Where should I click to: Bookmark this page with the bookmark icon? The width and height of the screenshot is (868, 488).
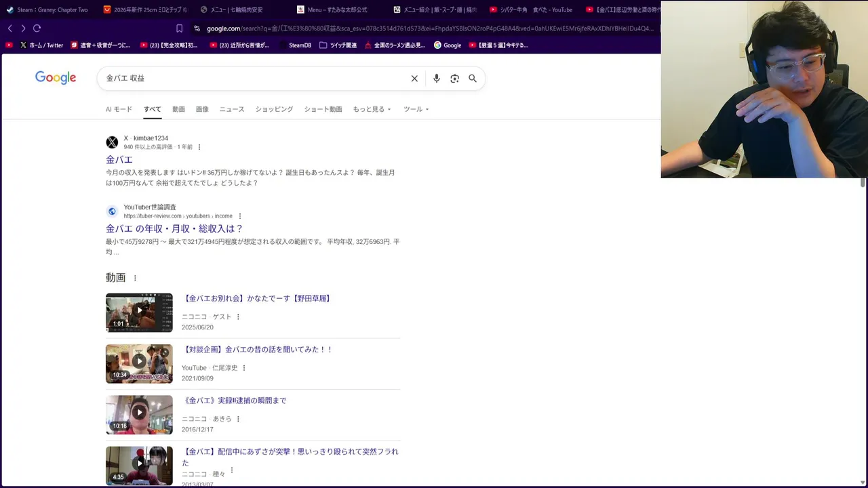click(179, 28)
